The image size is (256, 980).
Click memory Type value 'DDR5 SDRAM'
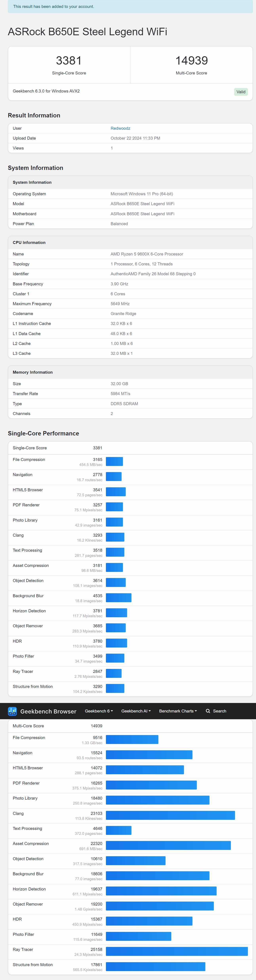pyautogui.click(x=124, y=404)
